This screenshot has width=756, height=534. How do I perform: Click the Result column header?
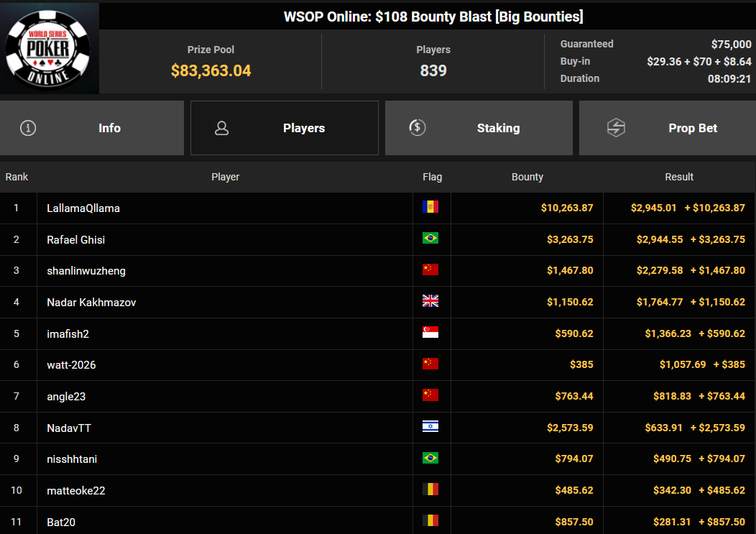click(679, 177)
